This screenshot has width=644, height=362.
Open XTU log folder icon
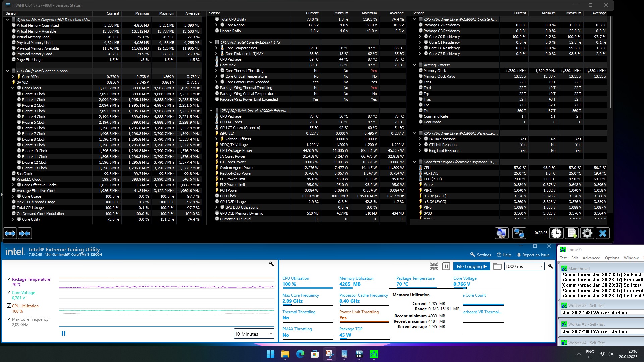tap(497, 266)
